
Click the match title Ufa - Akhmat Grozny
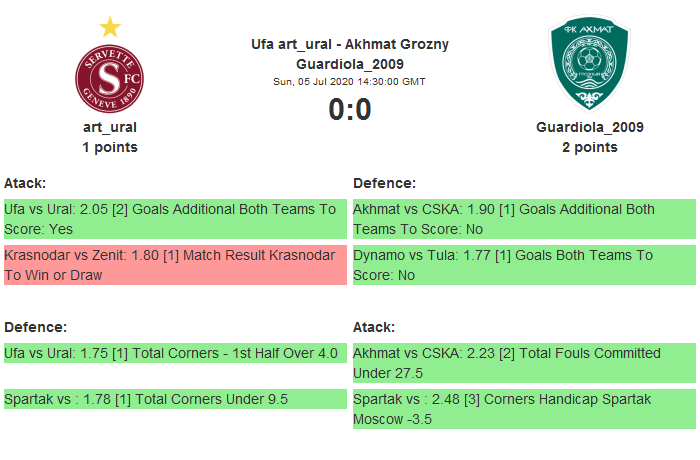point(350,44)
